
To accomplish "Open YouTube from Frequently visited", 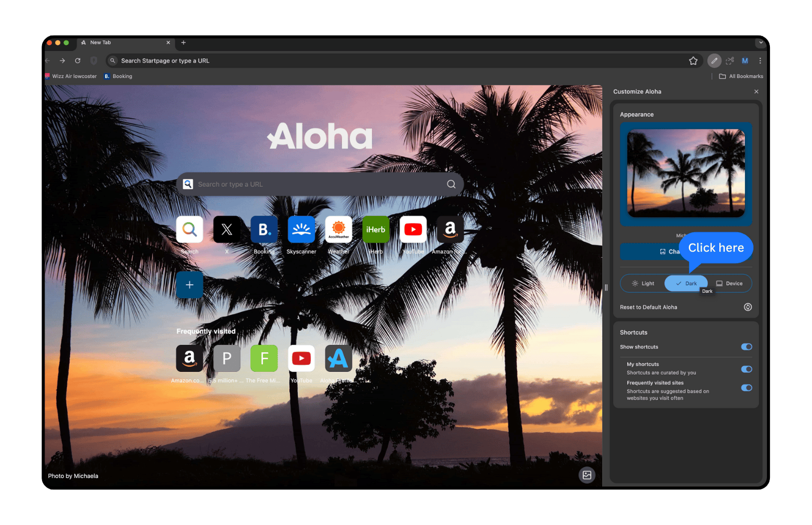I will click(301, 358).
